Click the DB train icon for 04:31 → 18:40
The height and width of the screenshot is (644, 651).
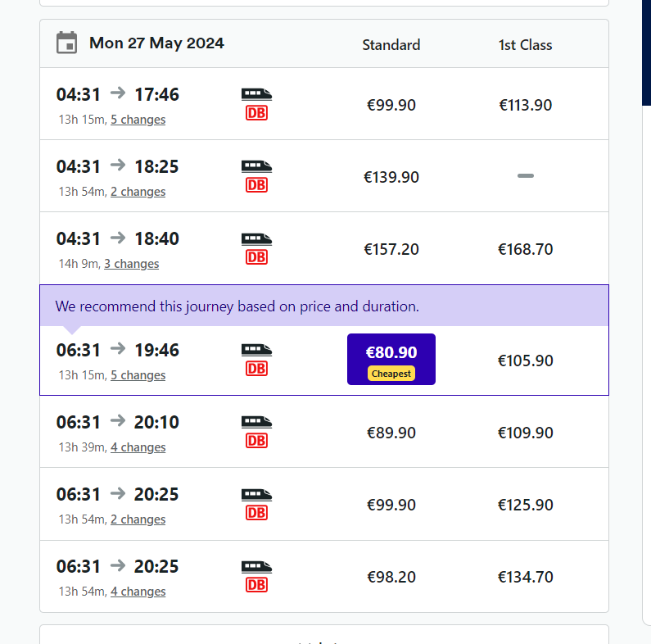coord(256,248)
